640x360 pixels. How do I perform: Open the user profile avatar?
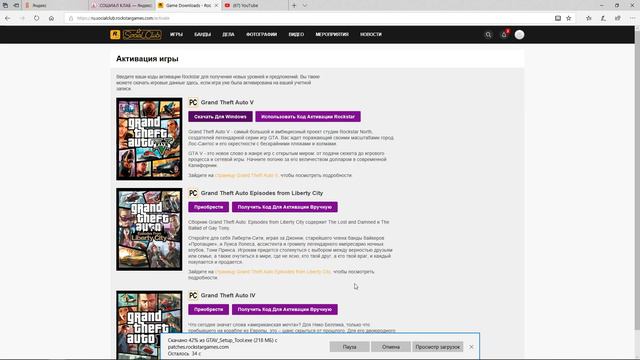click(519, 35)
